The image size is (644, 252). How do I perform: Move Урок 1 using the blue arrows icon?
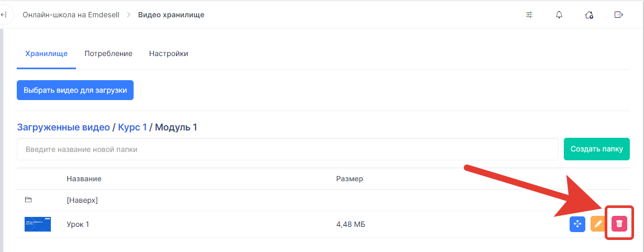[x=577, y=224]
